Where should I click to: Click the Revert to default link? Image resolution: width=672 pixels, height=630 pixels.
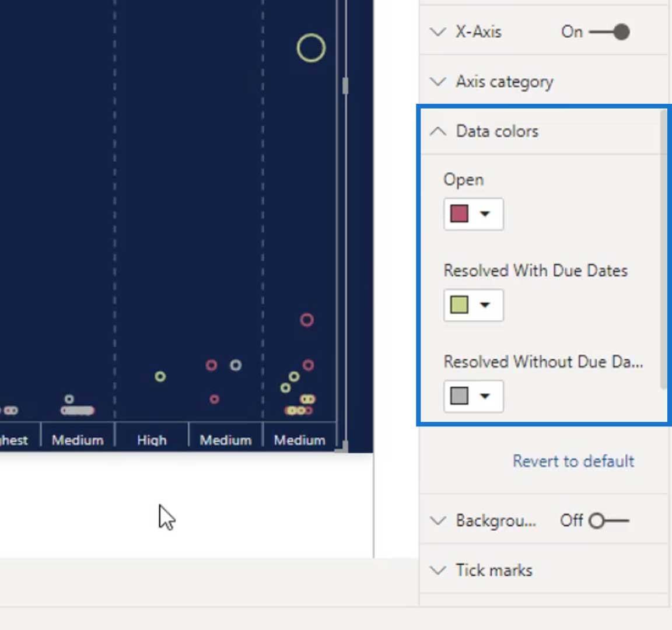(x=573, y=461)
